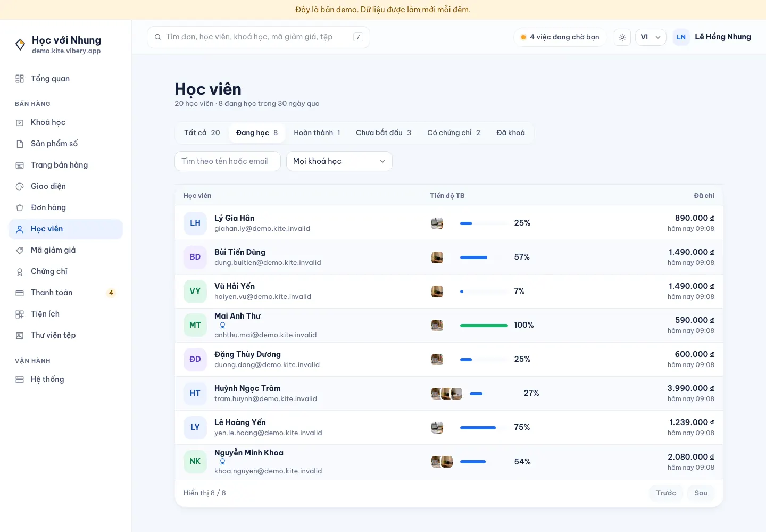Click Lý Gia Hân course thumbnail
The height and width of the screenshot is (532, 766).
coord(437,223)
